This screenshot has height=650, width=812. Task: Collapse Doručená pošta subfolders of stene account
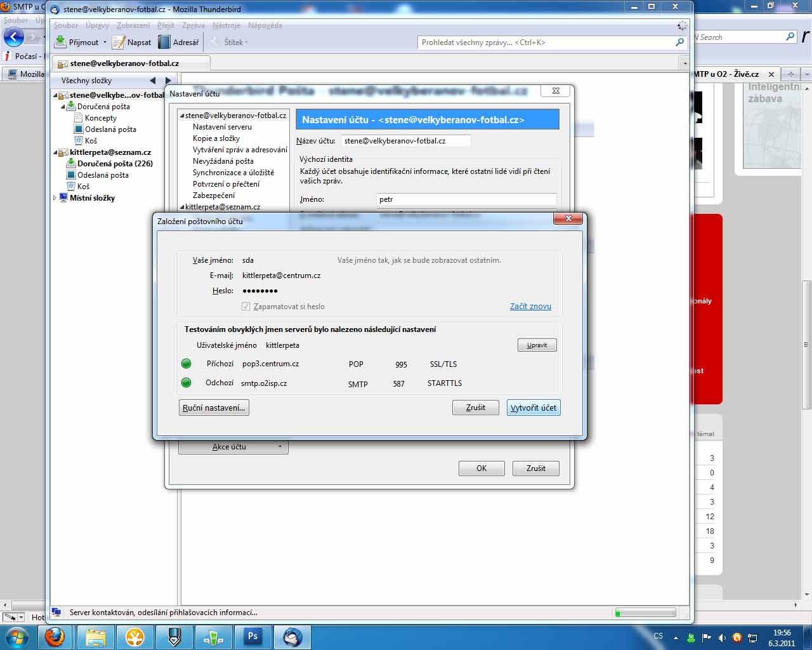[63, 107]
